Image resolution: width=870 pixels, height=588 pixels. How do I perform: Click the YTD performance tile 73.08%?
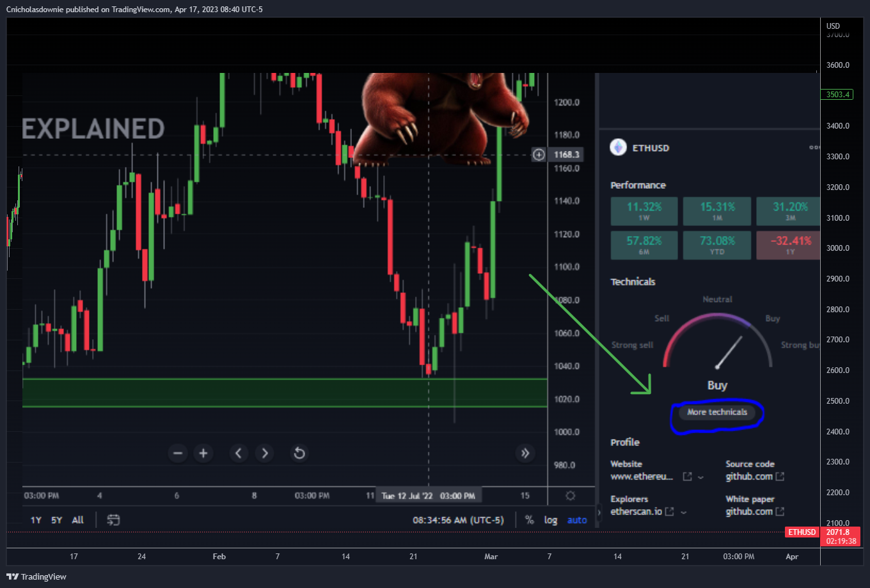(717, 245)
